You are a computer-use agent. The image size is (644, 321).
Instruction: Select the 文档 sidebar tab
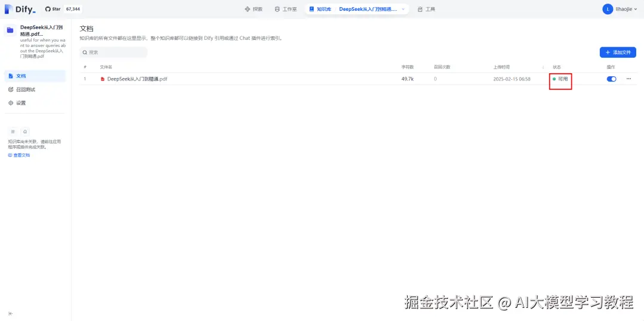[35, 76]
